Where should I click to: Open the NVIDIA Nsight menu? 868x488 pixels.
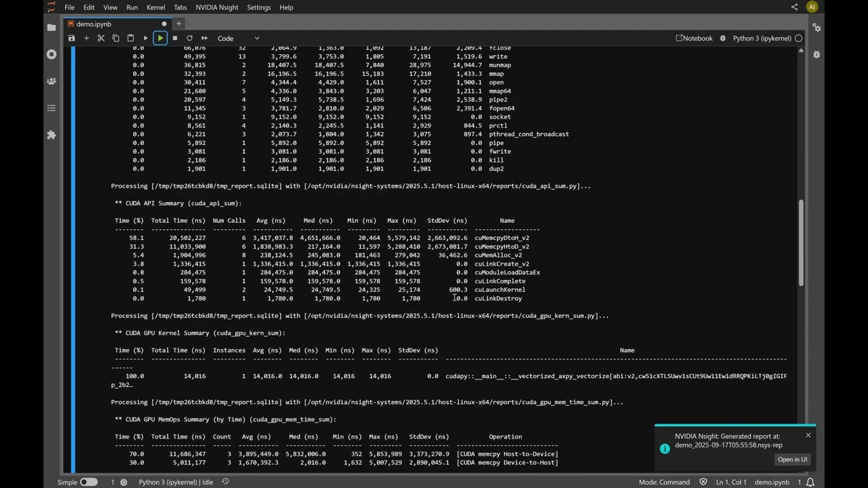(217, 7)
